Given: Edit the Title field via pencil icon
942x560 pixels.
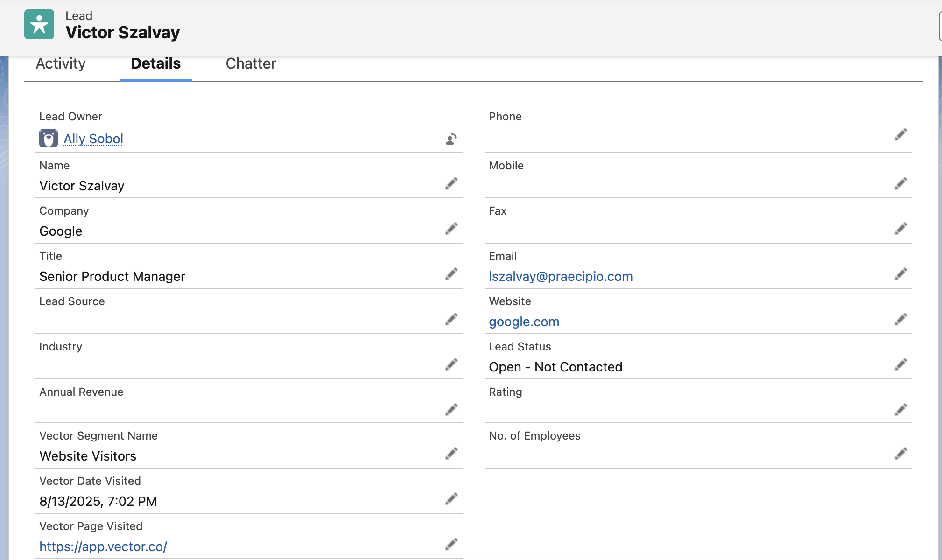Looking at the screenshot, I should click(451, 274).
